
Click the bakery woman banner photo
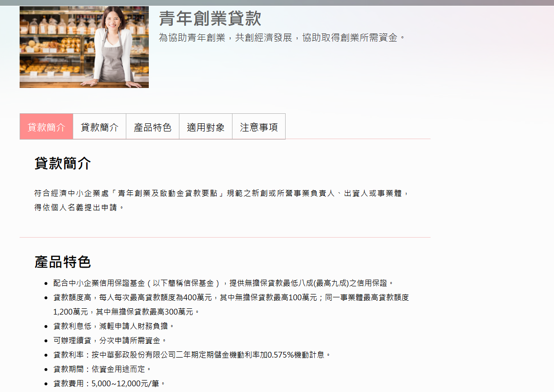click(84, 47)
